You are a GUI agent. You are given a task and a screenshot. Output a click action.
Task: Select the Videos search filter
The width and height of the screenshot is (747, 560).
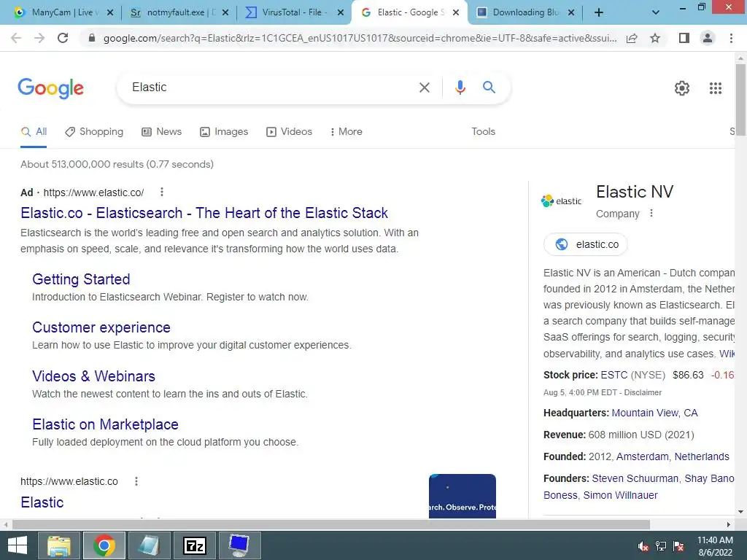pos(289,132)
